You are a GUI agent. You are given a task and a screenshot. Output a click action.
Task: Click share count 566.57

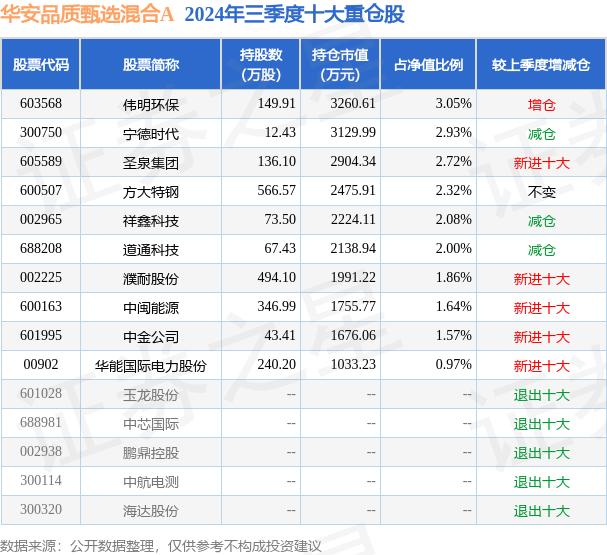point(276,191)
